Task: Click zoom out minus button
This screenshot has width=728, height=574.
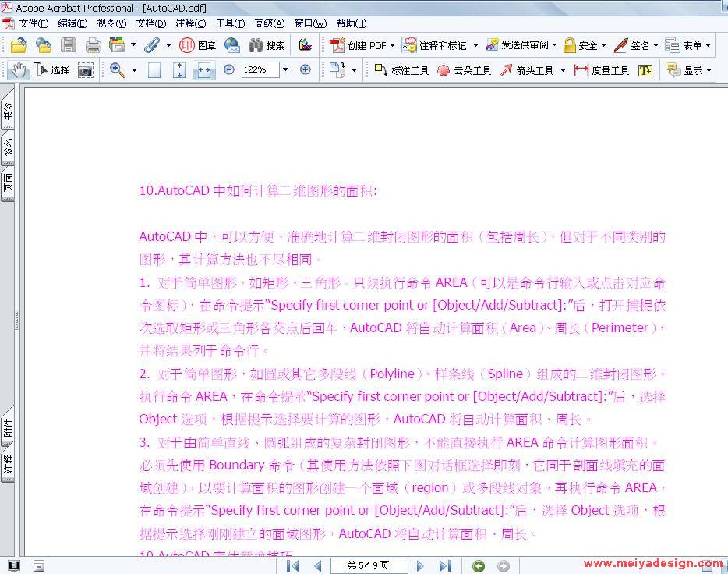Action: [x=228, y=69]
